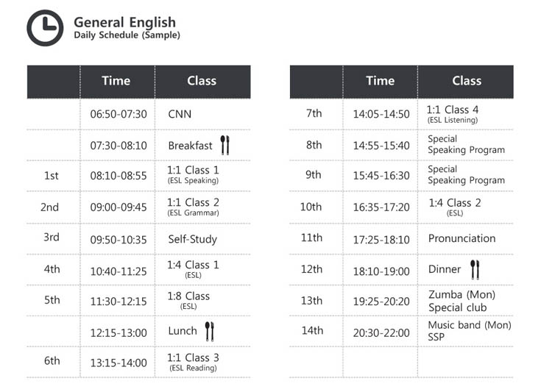Image resolution: width=552 pixels, height=392 pixels.
Task: Select 1:1 Class 3 ESL Reading entry
Action: (193, 362)
